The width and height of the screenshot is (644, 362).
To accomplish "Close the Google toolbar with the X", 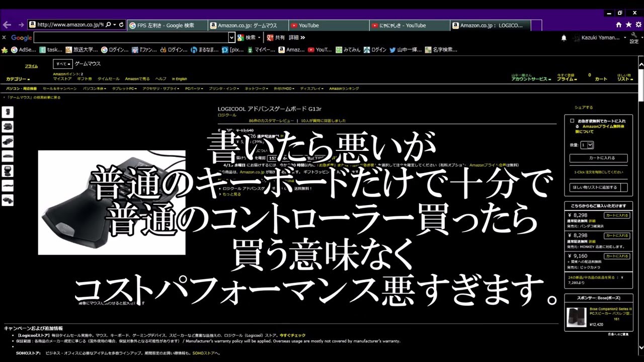I will [4, 38].
